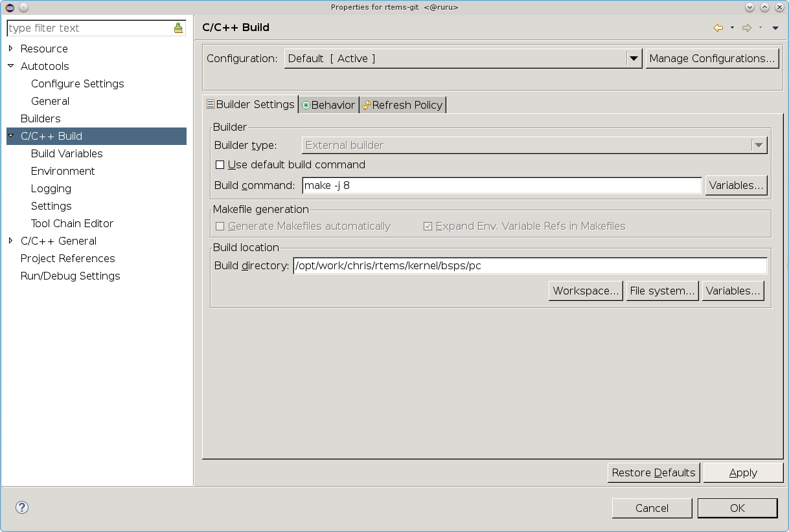Switch to the Refresh Policy tab

[x=402, y=105]
